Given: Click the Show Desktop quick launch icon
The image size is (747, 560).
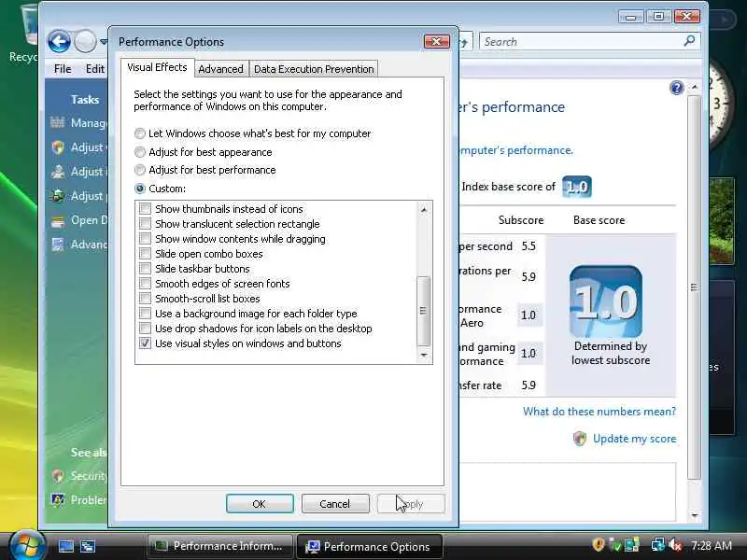Looking at the screenshot, I should point(66,546).
